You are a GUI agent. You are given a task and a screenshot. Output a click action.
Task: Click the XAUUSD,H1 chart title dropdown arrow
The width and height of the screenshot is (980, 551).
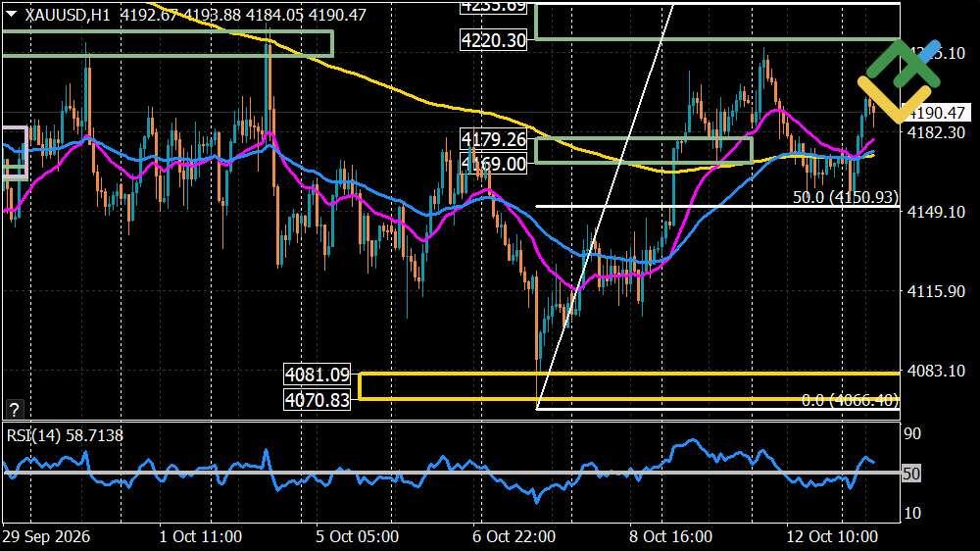11,14
